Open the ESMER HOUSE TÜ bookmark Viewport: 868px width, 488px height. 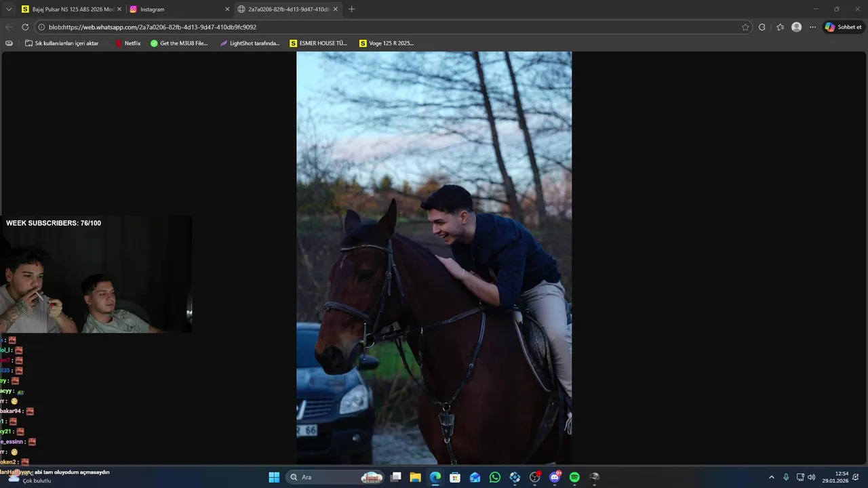[318, 43]
